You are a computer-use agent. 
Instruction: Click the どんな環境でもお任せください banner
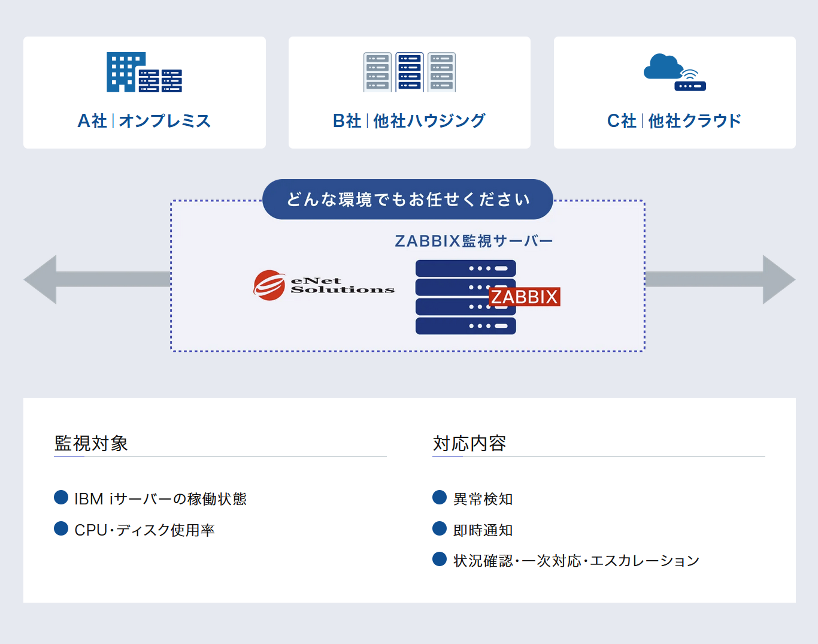pos(408,199)
